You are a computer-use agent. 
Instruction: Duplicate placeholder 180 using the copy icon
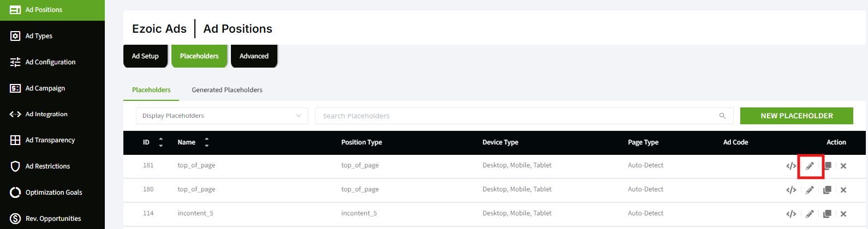point(827,190)
